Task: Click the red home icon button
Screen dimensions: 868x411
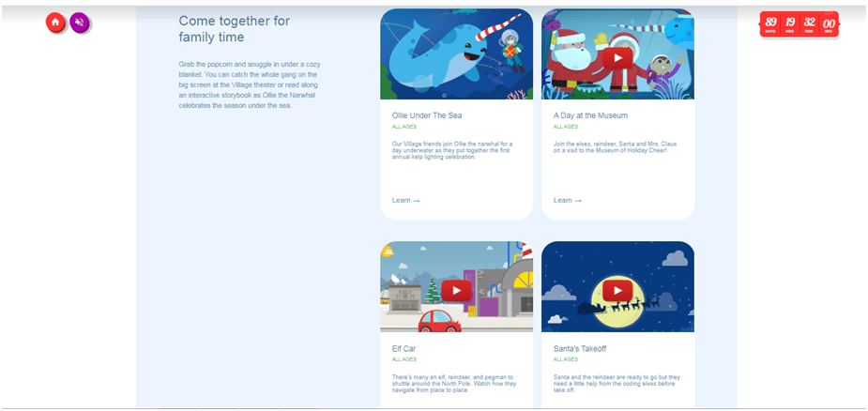Action: coord(55,23)
